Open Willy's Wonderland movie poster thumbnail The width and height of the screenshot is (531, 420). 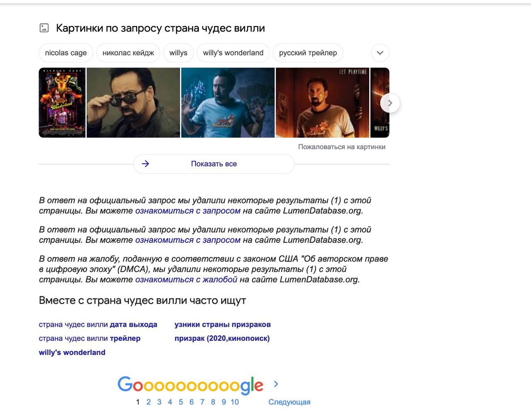62,103
